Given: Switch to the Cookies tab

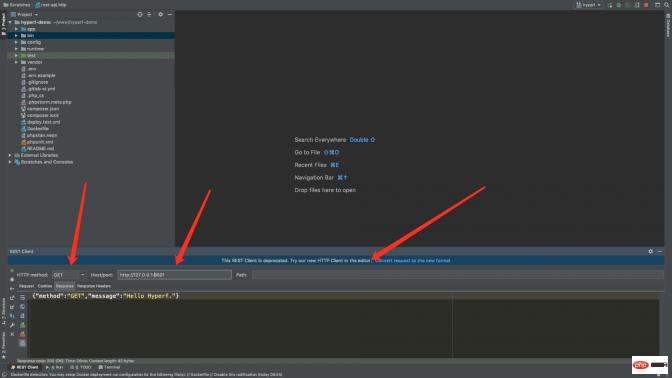Looking at the screenshot, I should coord(45,286).
